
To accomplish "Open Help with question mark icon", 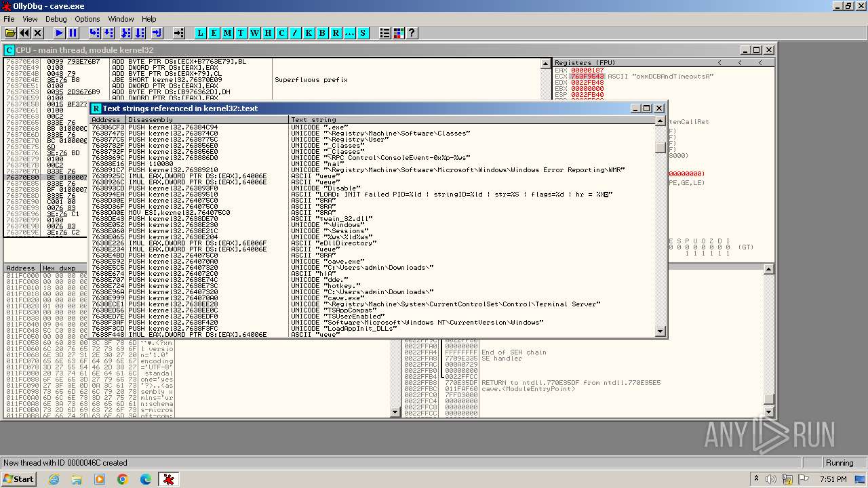I will (x=412, y=33).
